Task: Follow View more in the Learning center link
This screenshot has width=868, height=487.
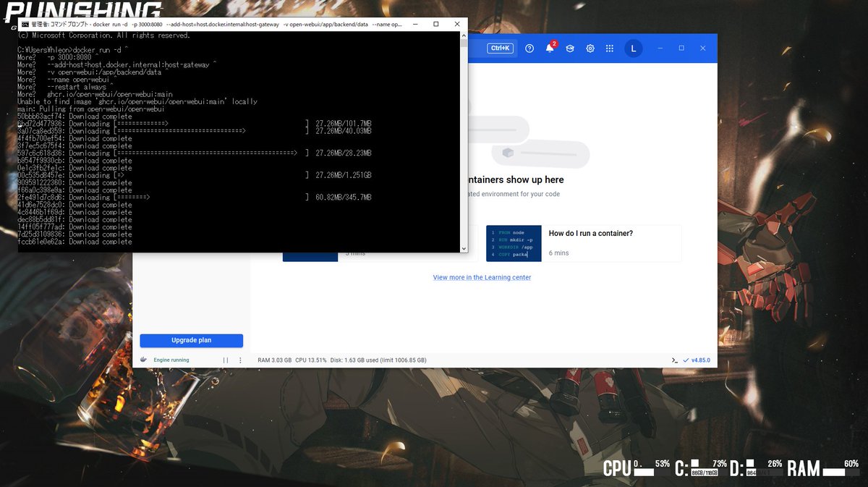Action: pos(482,278)
